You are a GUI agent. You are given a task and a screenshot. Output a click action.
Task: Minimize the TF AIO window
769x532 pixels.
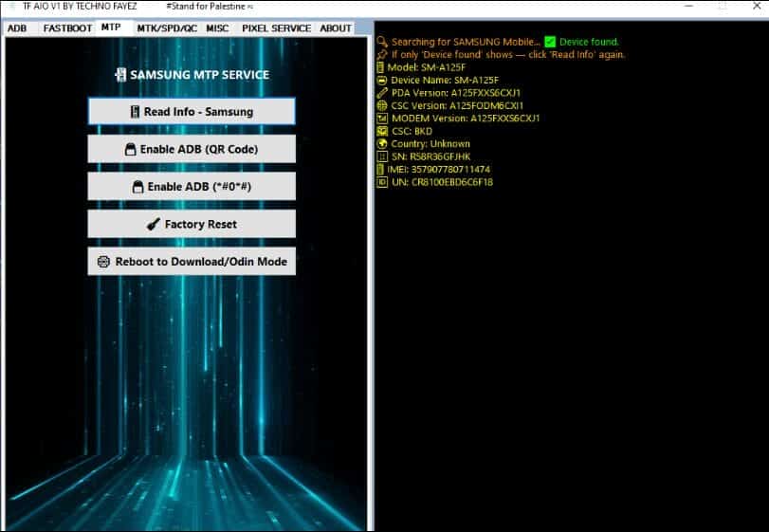688,7
